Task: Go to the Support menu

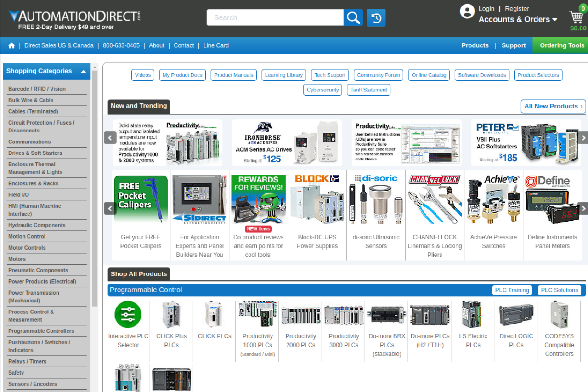Action: click(x=513, y=45)
